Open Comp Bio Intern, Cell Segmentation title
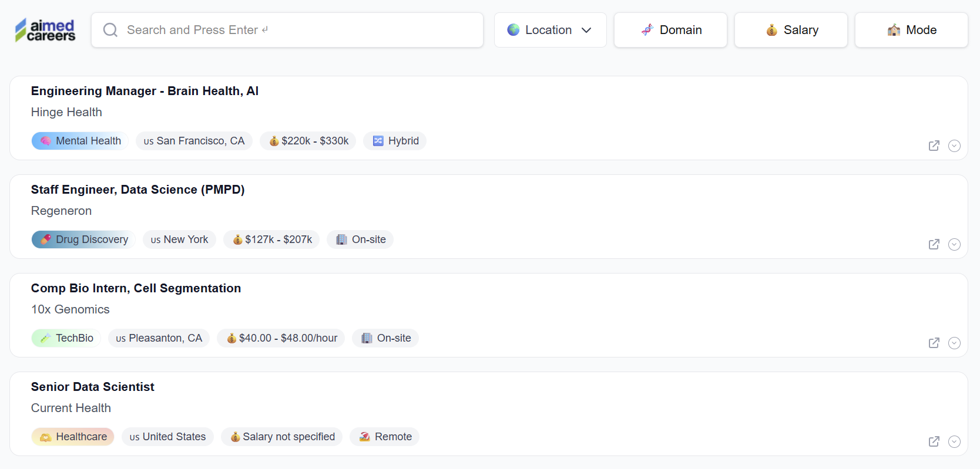Image resolution: width=980 pixels, height=469 pixels. (136, 288)
